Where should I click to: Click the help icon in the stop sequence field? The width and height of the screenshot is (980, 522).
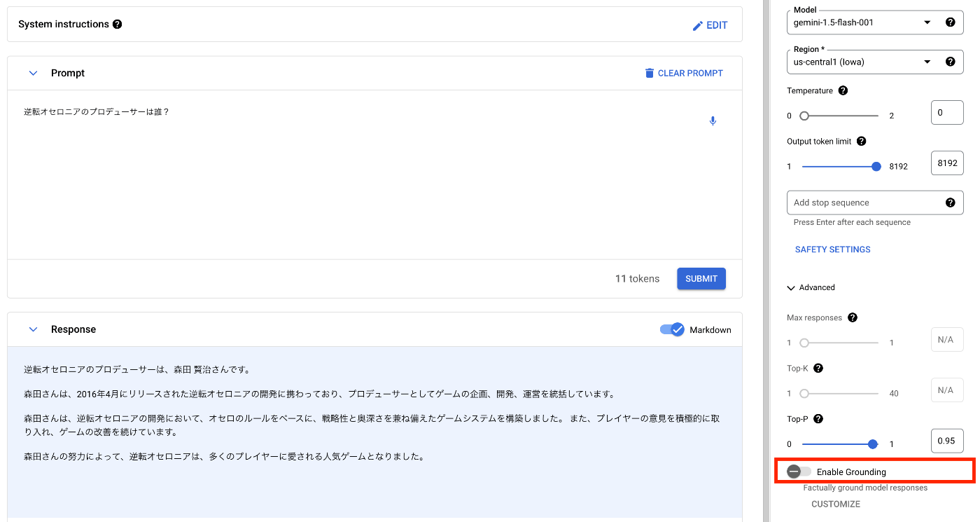pos(950,202)
